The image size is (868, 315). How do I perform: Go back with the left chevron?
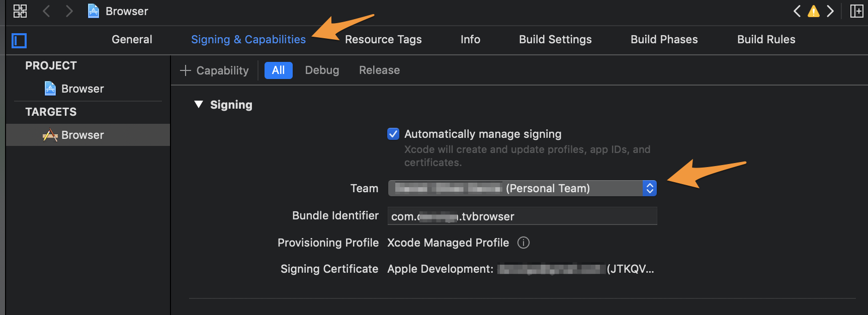(46, 11)
